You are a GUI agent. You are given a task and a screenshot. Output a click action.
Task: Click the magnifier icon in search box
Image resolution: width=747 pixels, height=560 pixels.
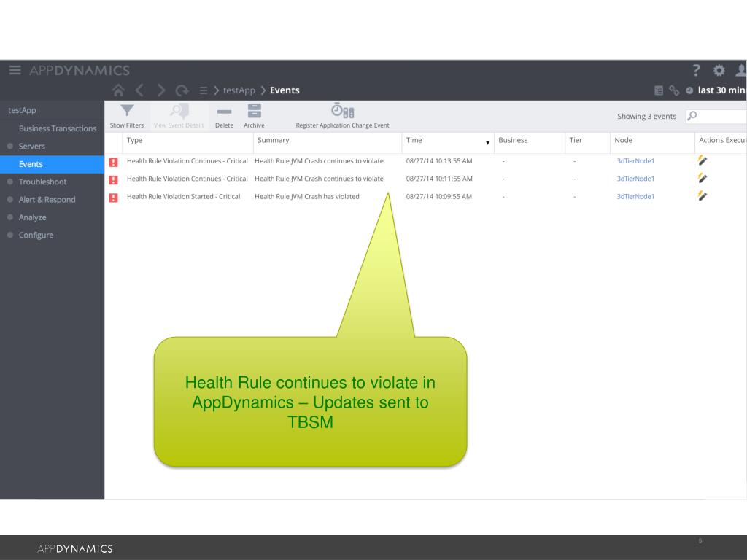tap(692, 116)
